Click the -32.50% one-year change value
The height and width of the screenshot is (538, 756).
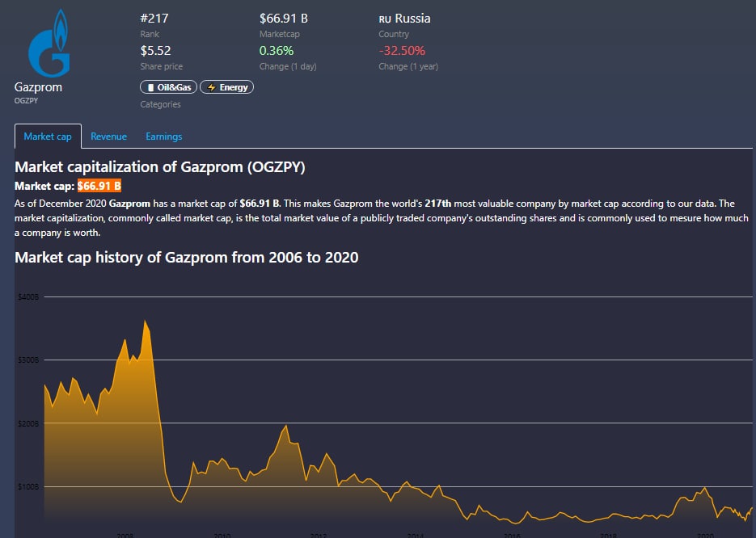(x=402, y=51)
